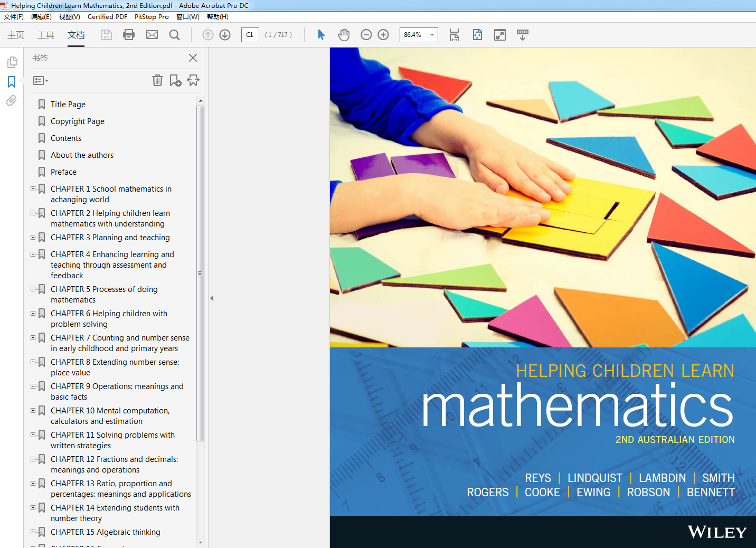Click the fit one full page icon
756x548 pixels.
pos(477,35)
